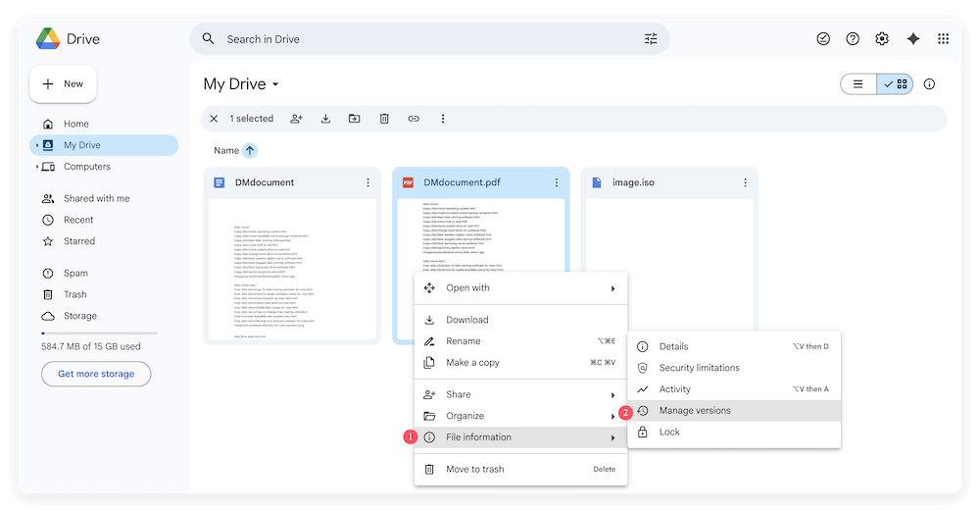980x512 pixels.
Task: Open search filter options icon
Action: [x=651, y=39]
